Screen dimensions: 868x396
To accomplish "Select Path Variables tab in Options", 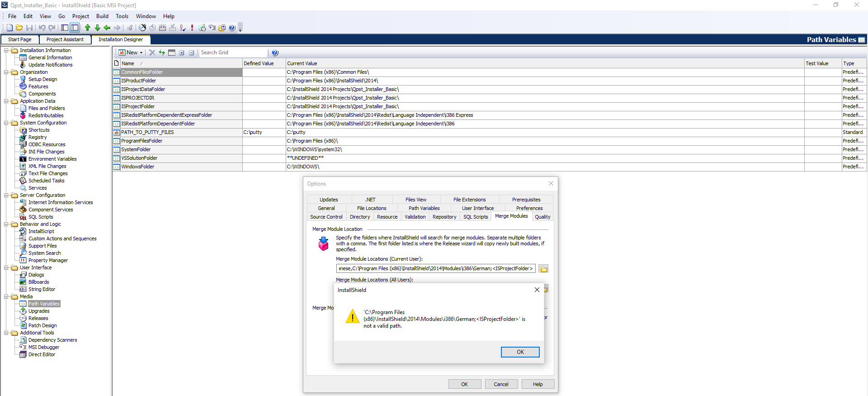I will pyautogui.click(x=424, y=208).
